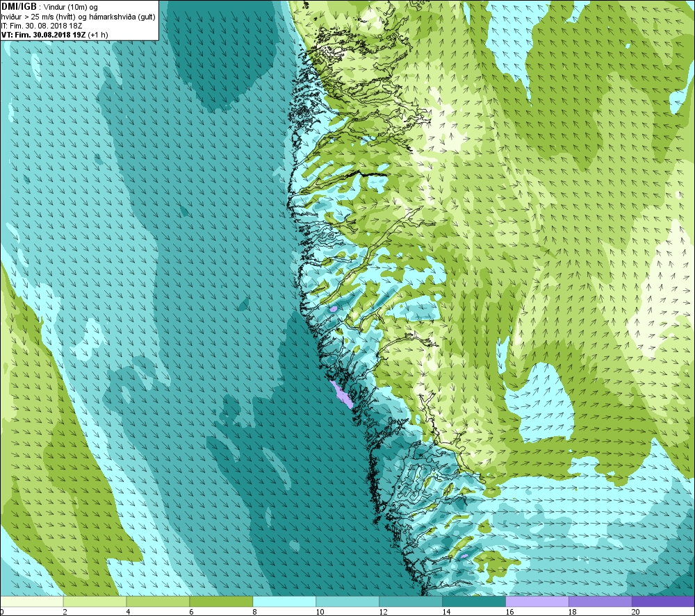The height and width of the screenshot is (616, 695).
Task: Select the line 'hviður > 25 m/s (hvítt) og hámarkshviða (gult)'
Action: pyautogui.click(x=78, y=17)
